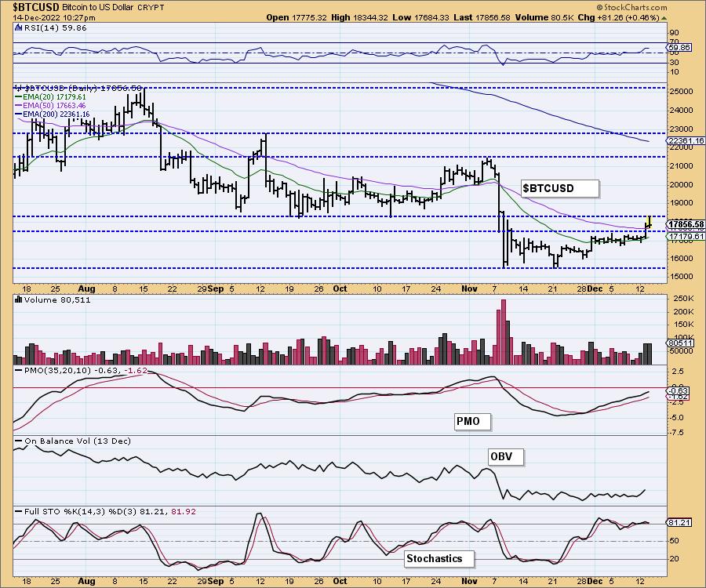Image resolution: width=706 pixels, height=588 pixels.
Task: Click the green up arrow after Chg +81.26
Action: coord(664,17)
